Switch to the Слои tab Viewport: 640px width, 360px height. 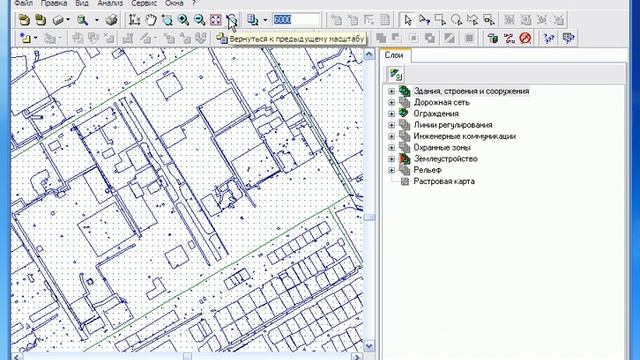tap(394, 55)
